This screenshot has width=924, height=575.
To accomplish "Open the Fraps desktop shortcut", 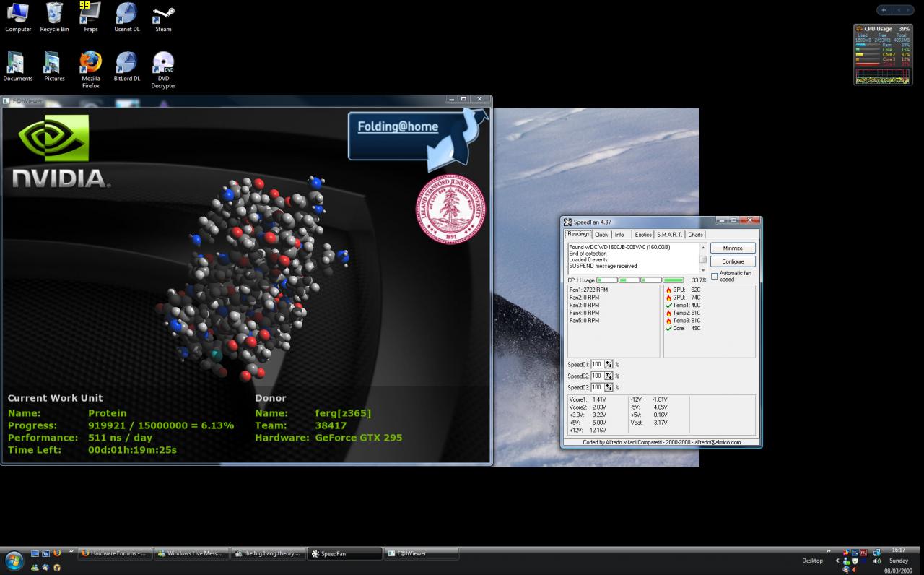I will coord(90,16).
